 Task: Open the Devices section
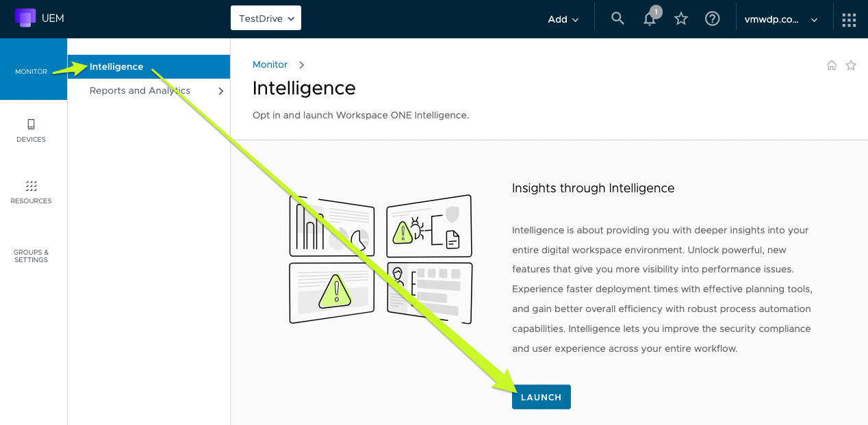pyautogui.click(x=31, y=131)
